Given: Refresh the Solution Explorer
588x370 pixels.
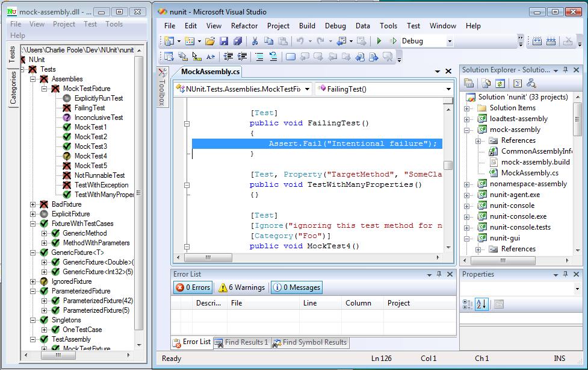Looking at the screenshot, I should [x=500, y=83].
